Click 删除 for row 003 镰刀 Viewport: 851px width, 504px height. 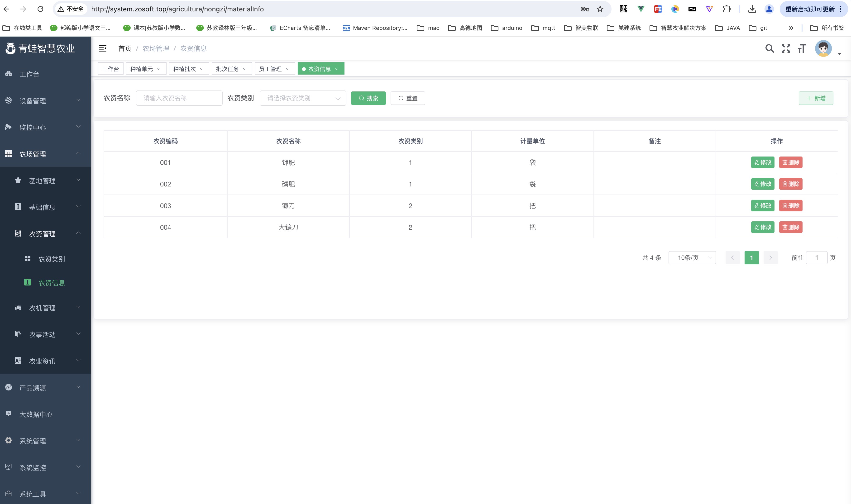(790, 206)
